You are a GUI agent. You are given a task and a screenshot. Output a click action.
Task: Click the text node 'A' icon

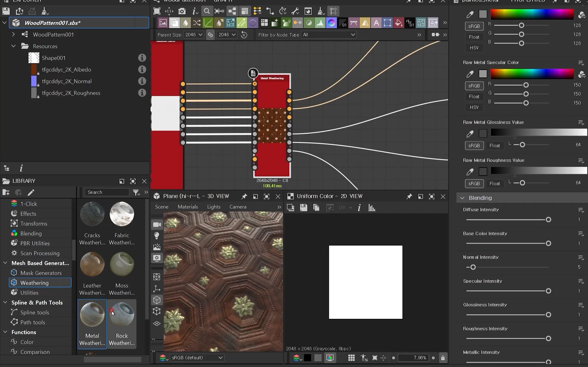[x=376, y=23]
